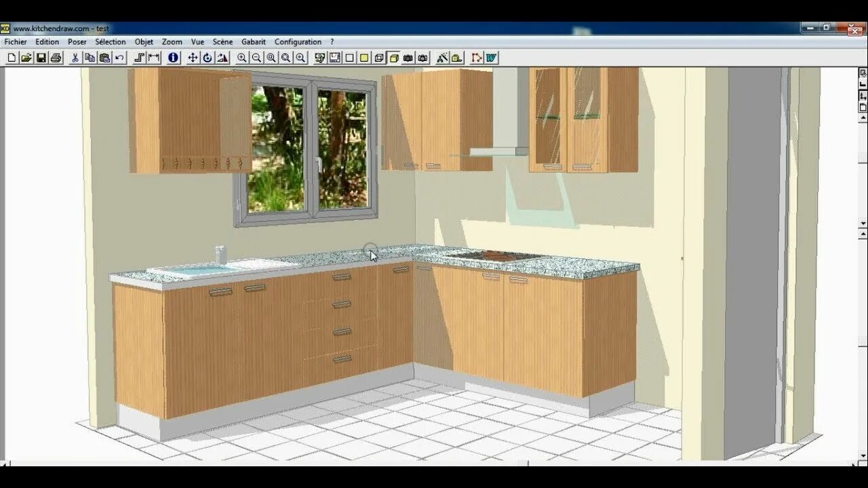Export the design to Word

(x=491, y=58)
